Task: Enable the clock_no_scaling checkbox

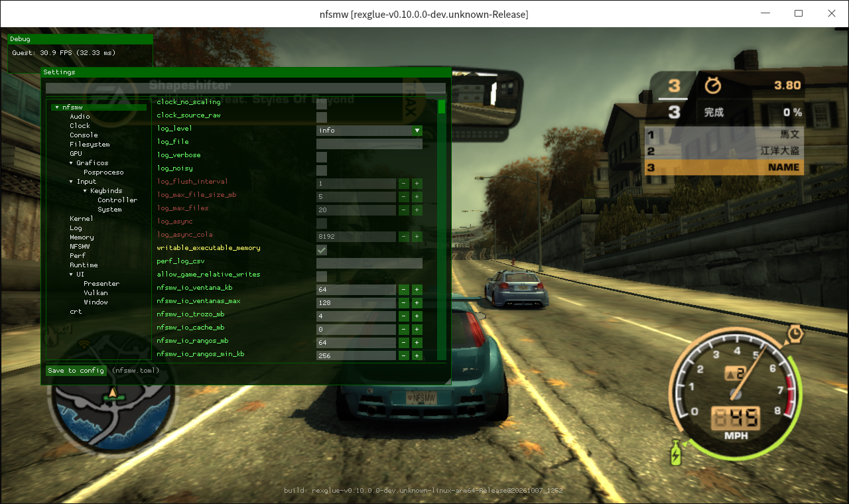Action: (322, 104)
